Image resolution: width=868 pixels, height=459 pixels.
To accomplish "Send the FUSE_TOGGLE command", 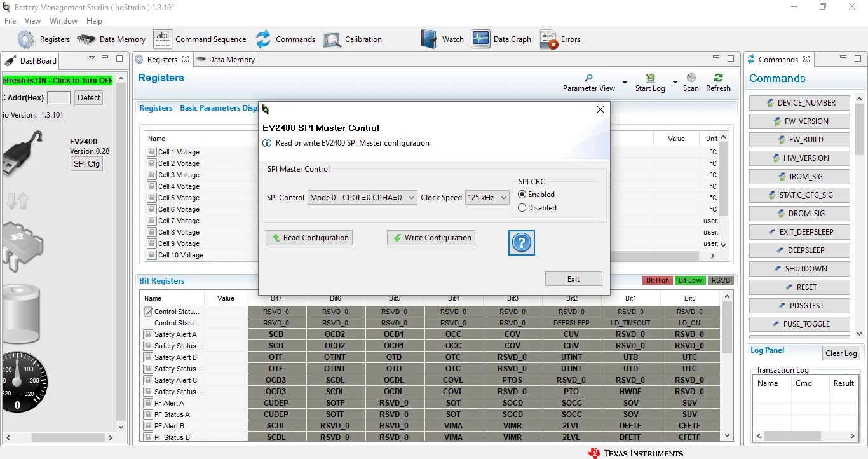I will 799,324.
